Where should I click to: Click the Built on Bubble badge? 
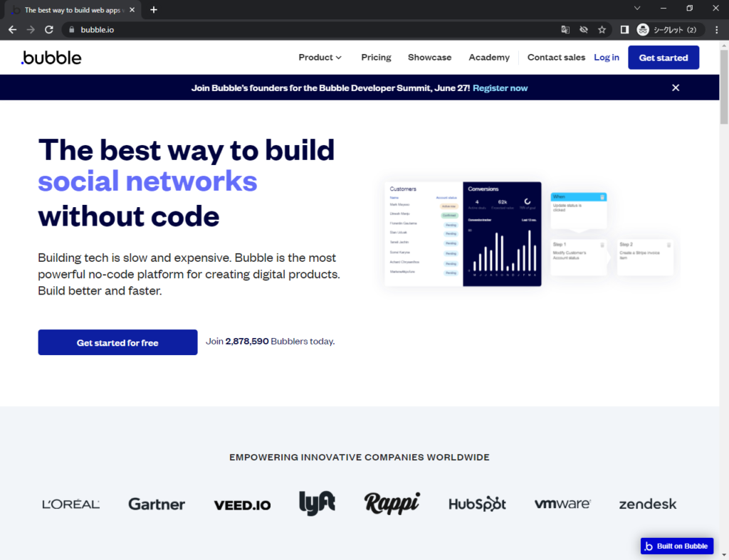tap(676, 546)
